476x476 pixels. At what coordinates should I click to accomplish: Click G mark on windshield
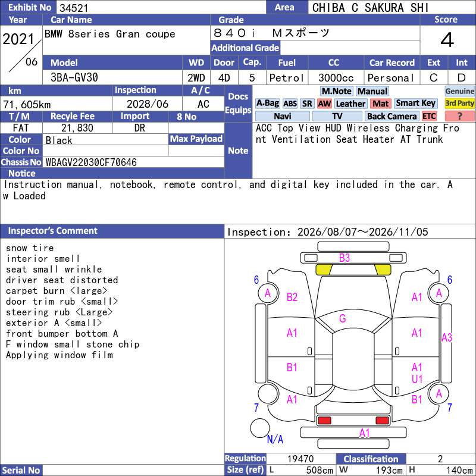343,318
